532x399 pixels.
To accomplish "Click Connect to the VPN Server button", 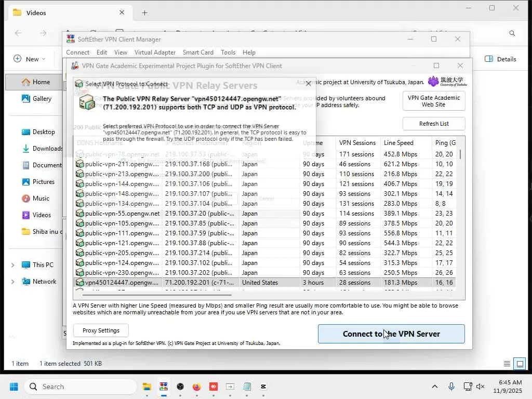I will pyautogui.click(x=391, y=334).
